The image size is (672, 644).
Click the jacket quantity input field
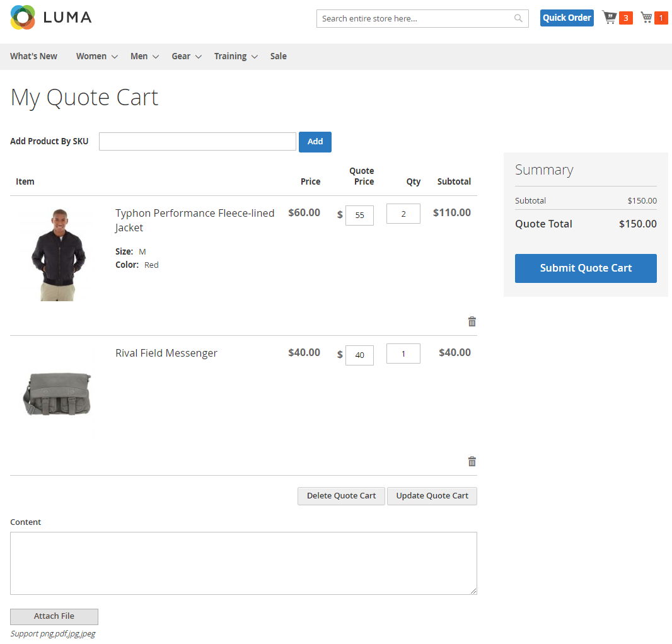(403, 214)
